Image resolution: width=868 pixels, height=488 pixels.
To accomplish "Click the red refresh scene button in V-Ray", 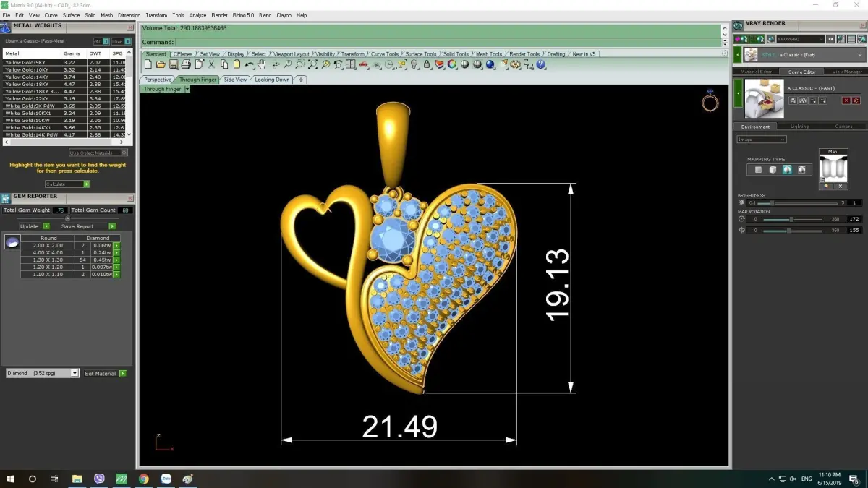I will point(856,100).
